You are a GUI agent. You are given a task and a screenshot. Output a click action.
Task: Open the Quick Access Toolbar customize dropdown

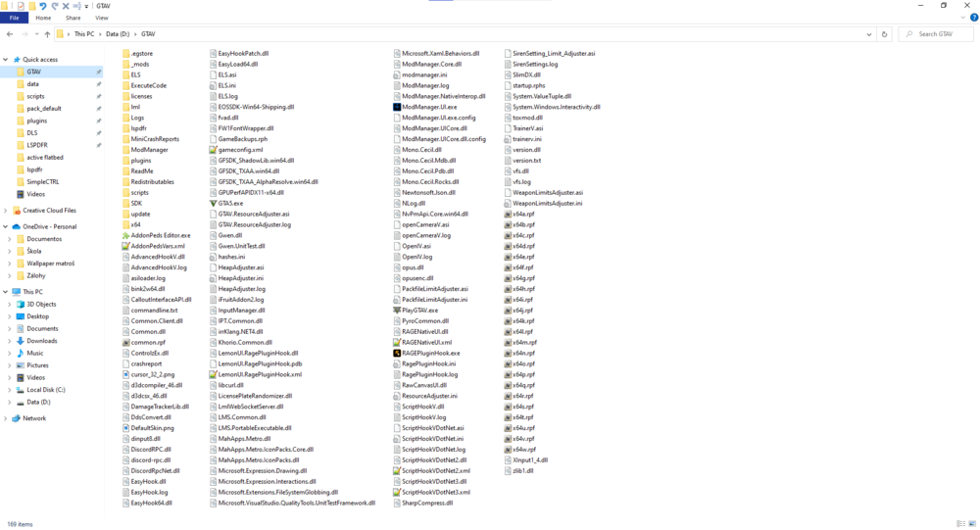pos(86,6)
